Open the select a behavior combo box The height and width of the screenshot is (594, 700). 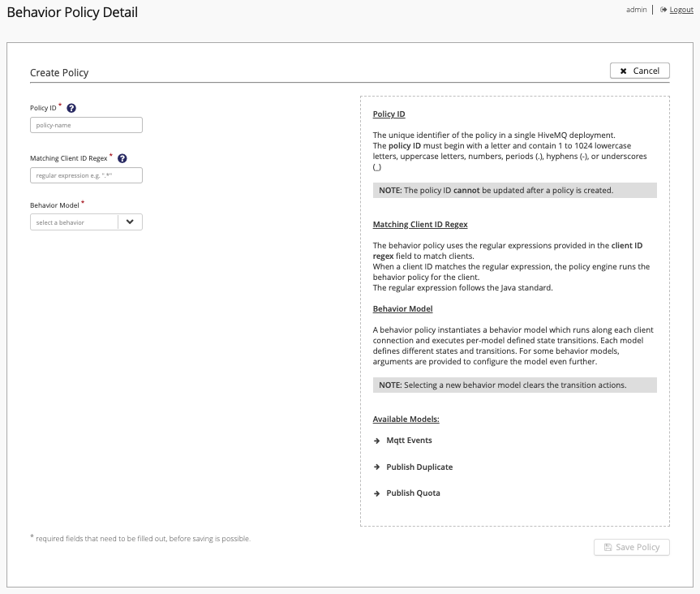pos(86,222)
